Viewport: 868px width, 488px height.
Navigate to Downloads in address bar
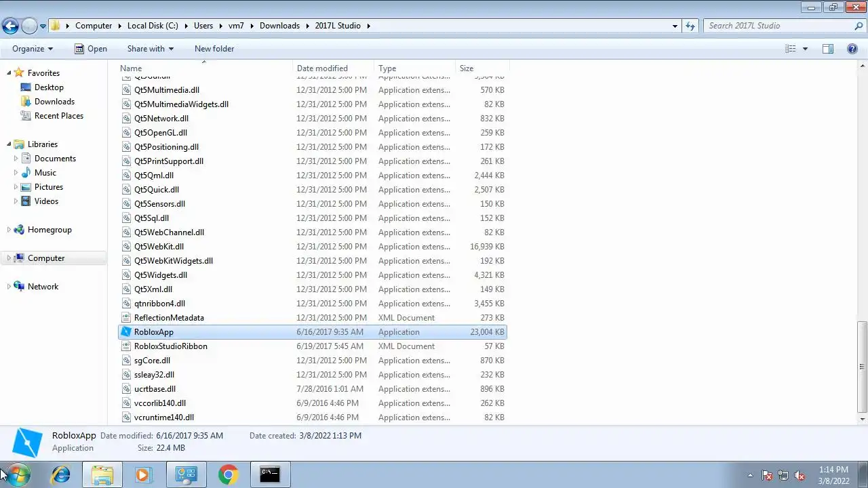[x=279, y=26]
